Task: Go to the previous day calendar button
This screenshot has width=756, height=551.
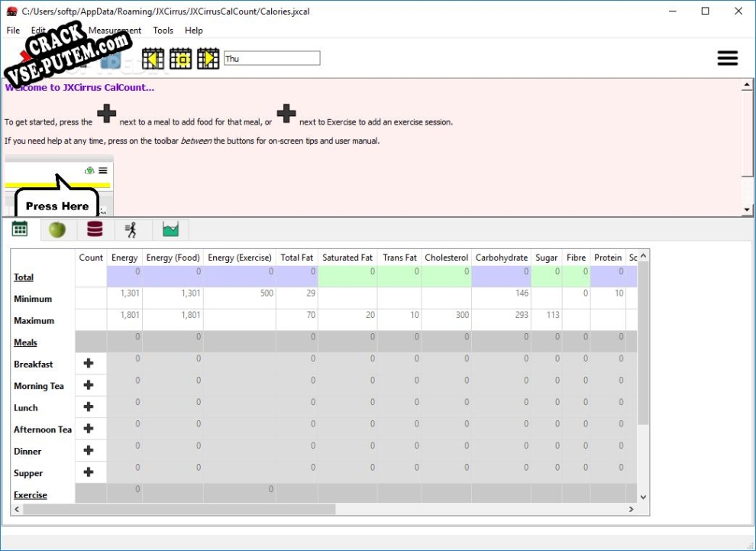Action: pos(153,58)
